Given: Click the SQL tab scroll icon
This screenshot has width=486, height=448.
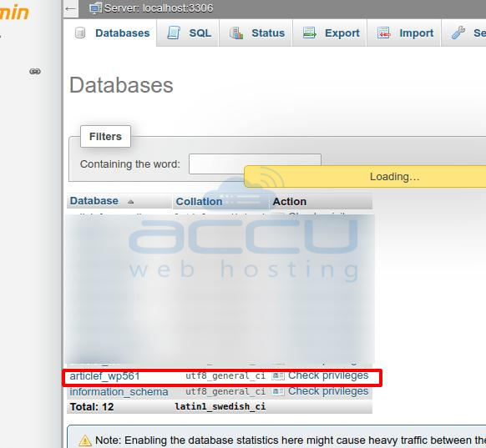Looking at the screenshot, I should pyautogui.click(x=174, y=33).
